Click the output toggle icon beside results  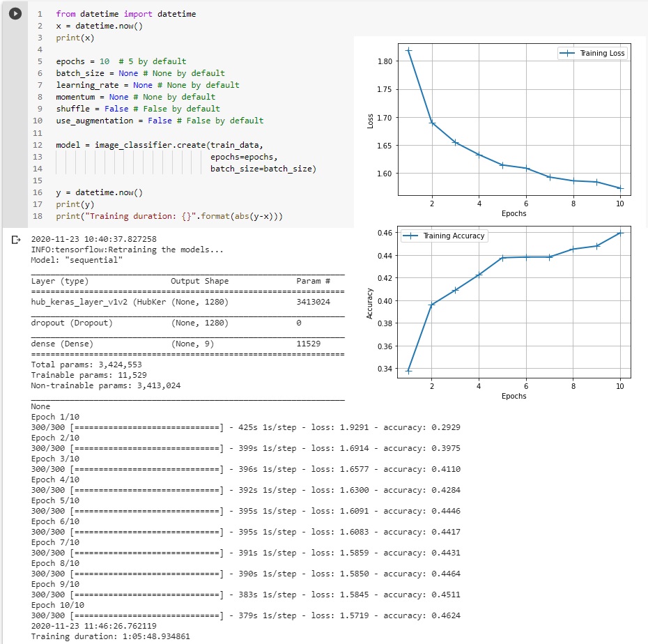(x=16, y=240)
